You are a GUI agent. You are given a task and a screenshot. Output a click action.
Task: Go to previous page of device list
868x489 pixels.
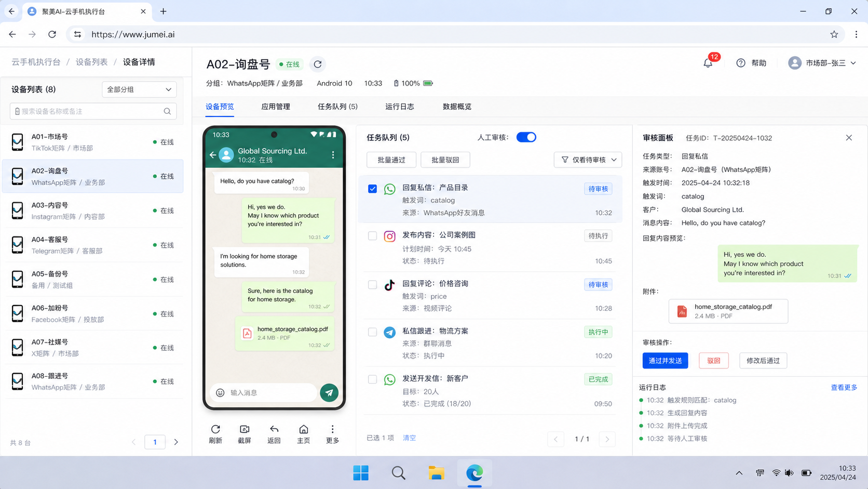(x=134, y=442)
